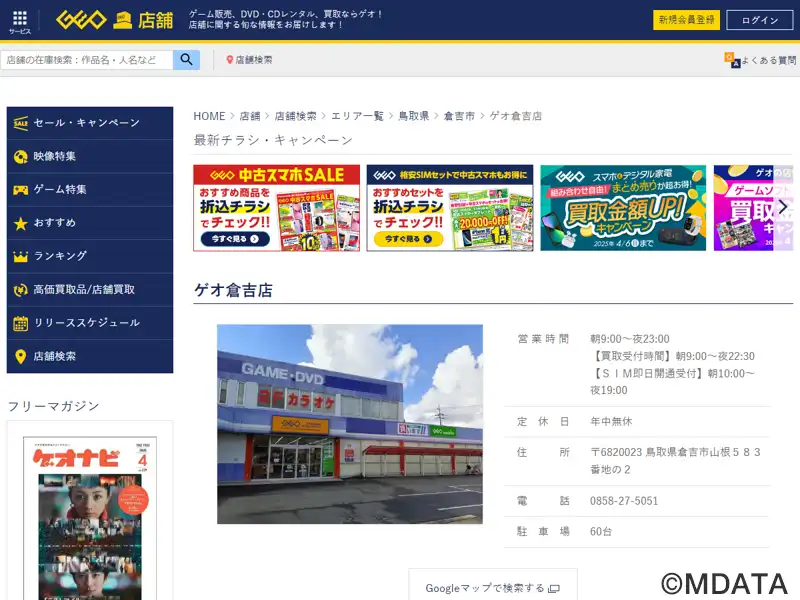Click ログイン button

click(x=760, y=20)
